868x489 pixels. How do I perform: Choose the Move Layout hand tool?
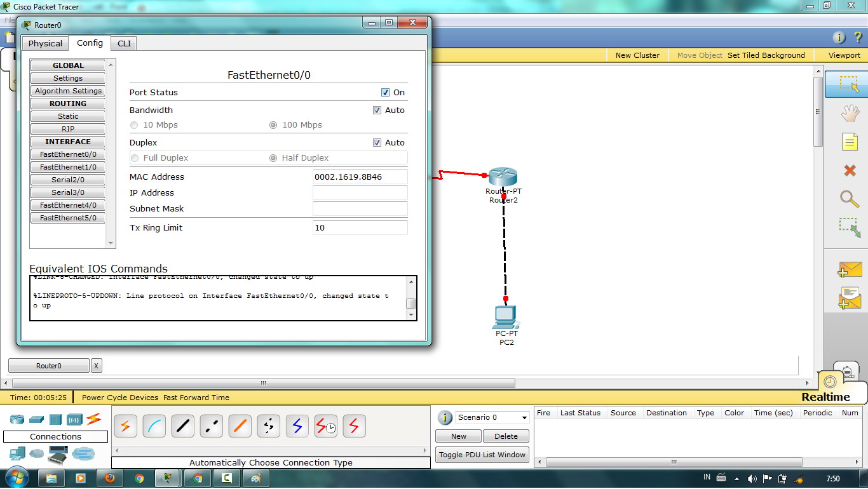coord(850,114)
